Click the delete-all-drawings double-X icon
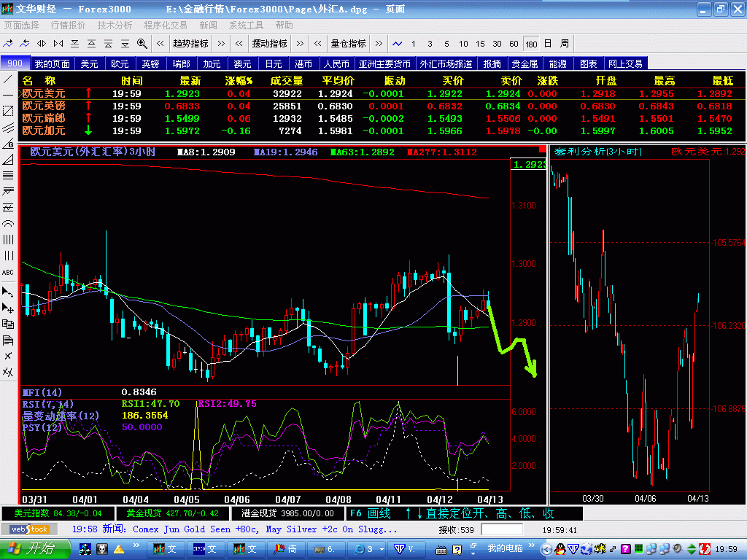747x560 pixels. click(8, 372)
